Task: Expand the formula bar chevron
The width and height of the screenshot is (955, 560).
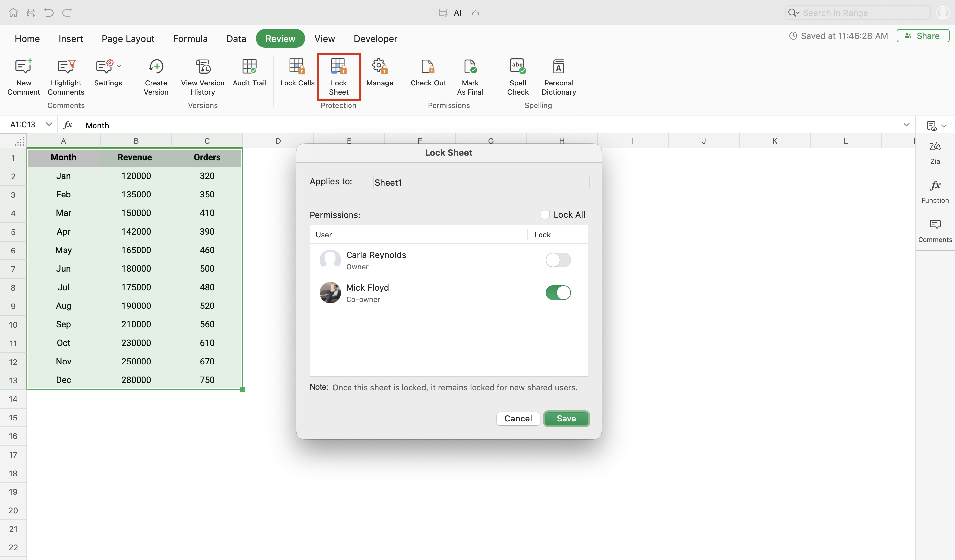Action: (906, 125)
